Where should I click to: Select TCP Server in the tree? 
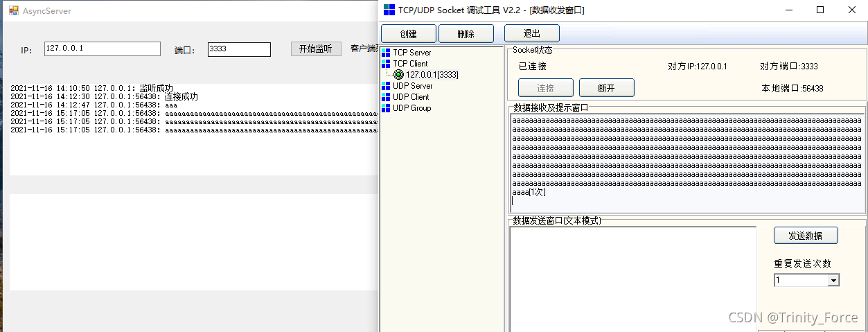[412, 53]
